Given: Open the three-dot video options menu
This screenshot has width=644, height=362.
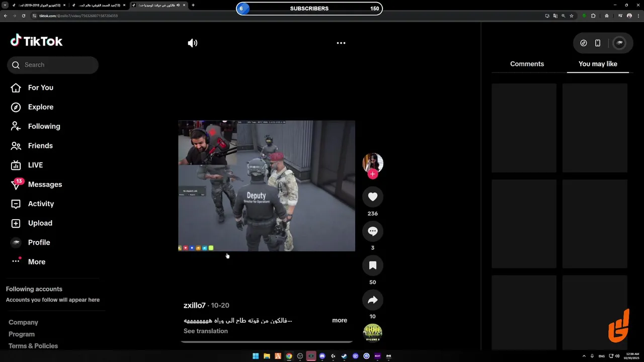Looking at the screenshot, I should (341, 43).
